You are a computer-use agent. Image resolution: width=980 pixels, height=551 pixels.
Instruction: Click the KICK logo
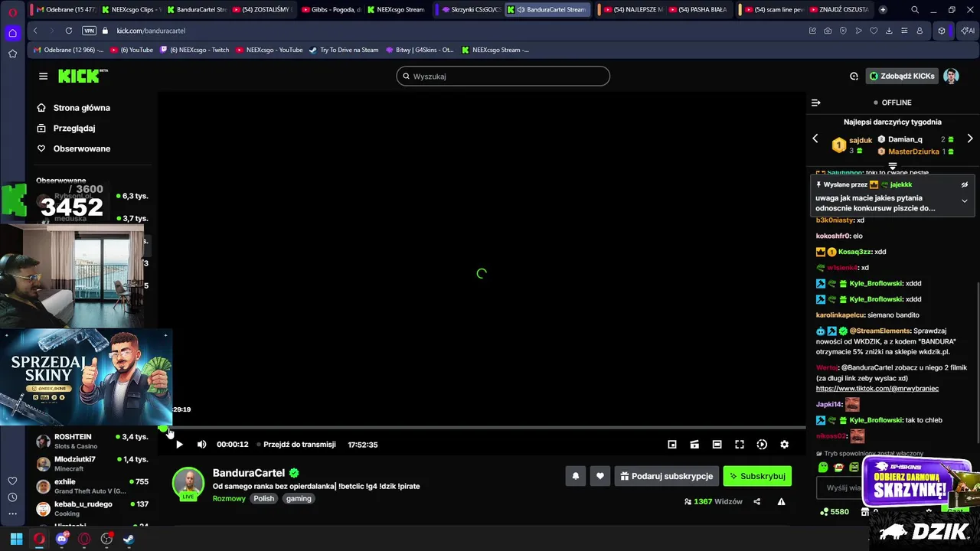click(x=83, y=76)
